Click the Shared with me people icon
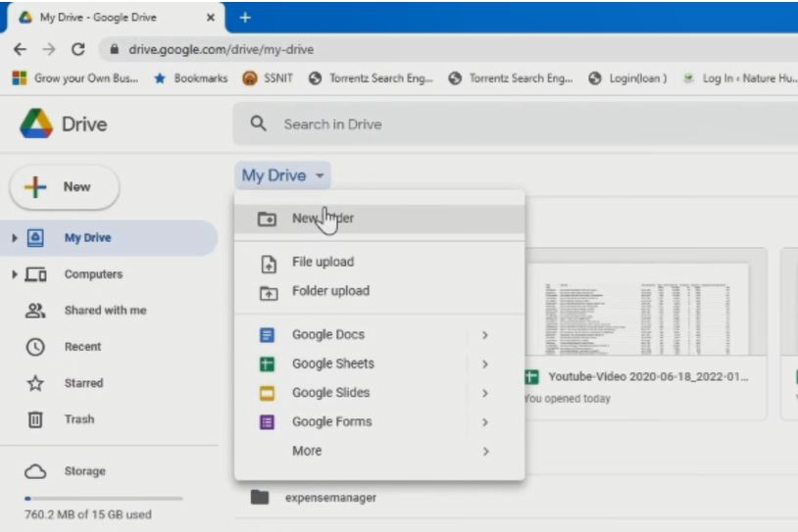This screenshot has height=532, width=798. (36, 311)
